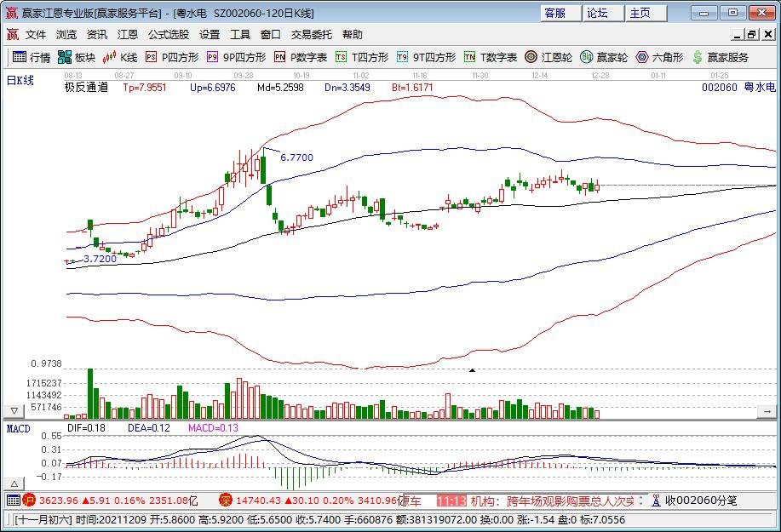The width and height of the screenshot is (781, 532).
Task: Click the 6.7700 high price label
Action: tap(297, 157)
